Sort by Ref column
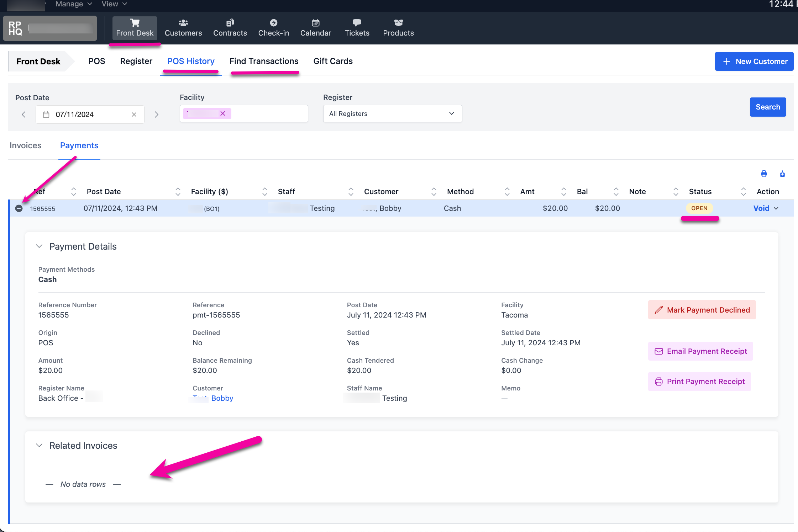Viewport: 798px width, 532px height. pos(74,192)
